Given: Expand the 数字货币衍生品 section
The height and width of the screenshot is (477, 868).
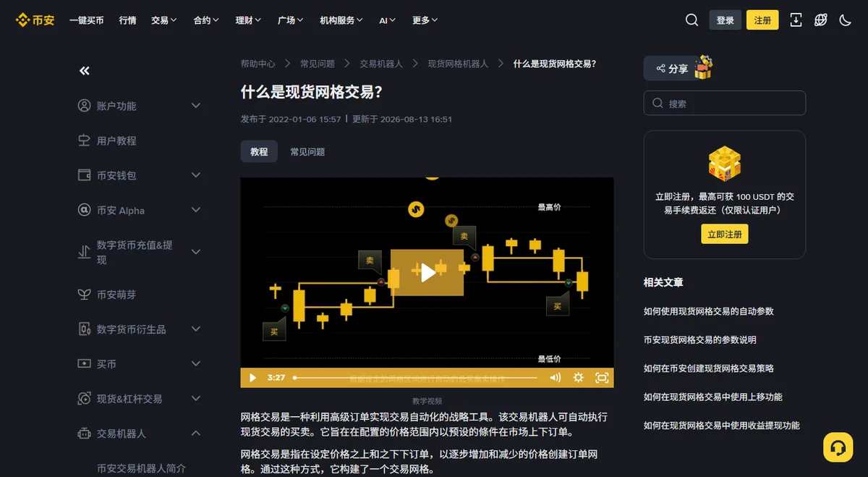Looking at the screenshot, I should [195, 329].
